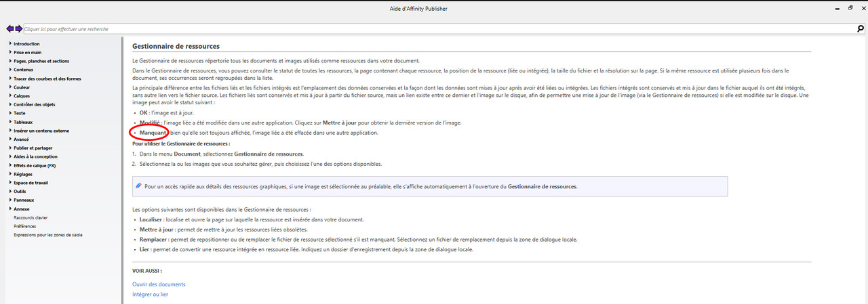Click the bold Localiser option text
868x304 pixels.
(x=151, y=220)
